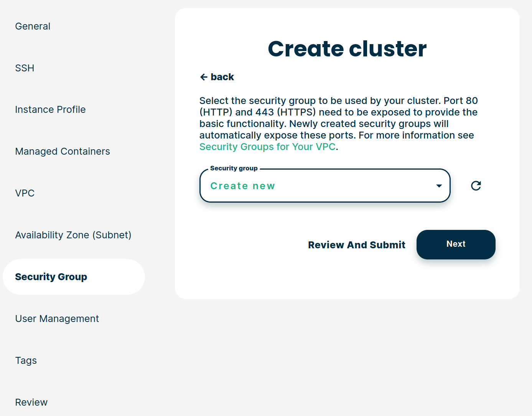The image size is (532, 416).
Task: Open the SSH section in sidebar
Action: (x=25, y=68)
